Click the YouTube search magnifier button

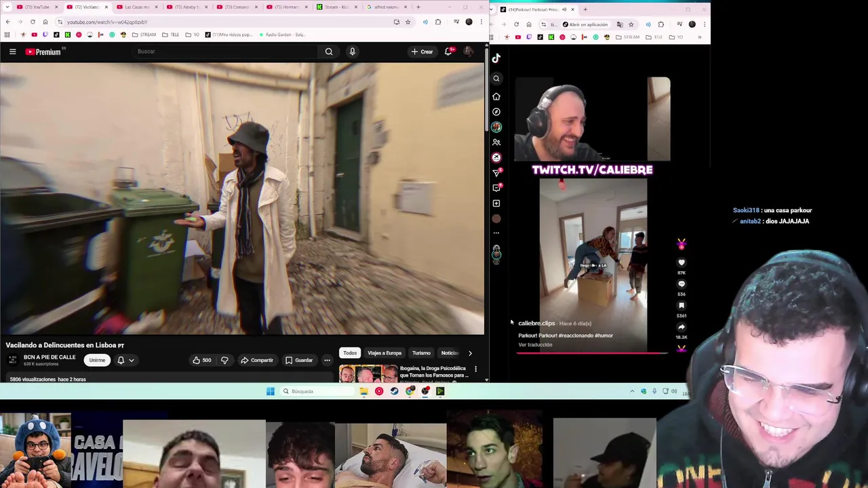click(x=329, y=52)
